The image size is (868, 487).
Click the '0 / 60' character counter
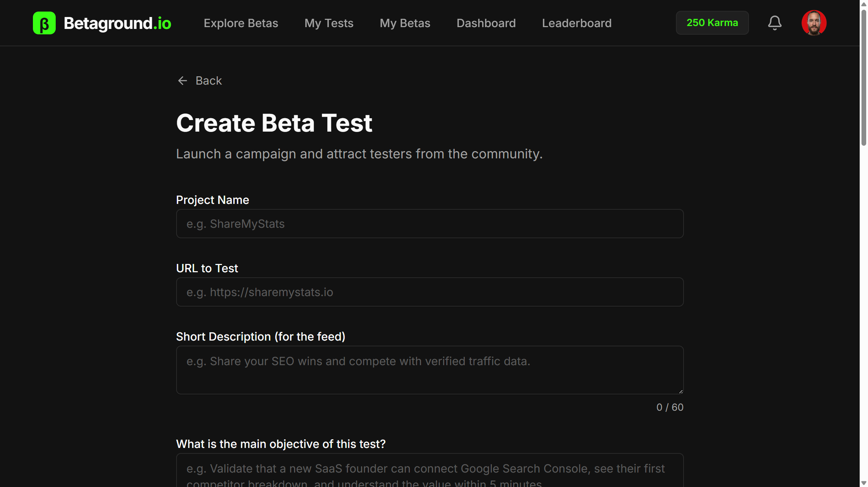point(670,407)
